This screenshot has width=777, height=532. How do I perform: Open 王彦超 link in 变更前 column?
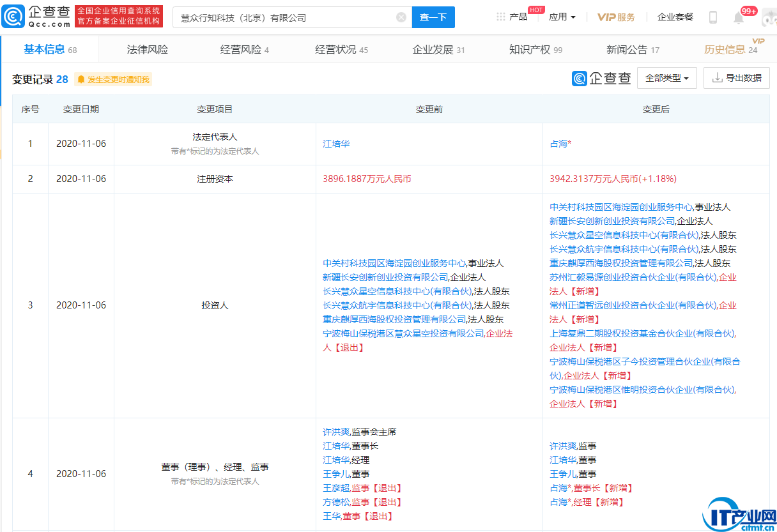[x=336, y=488]
